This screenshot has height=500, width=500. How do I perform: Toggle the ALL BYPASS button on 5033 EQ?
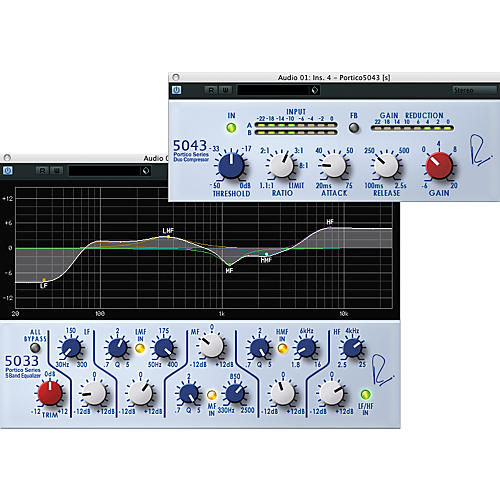(35, 348)
